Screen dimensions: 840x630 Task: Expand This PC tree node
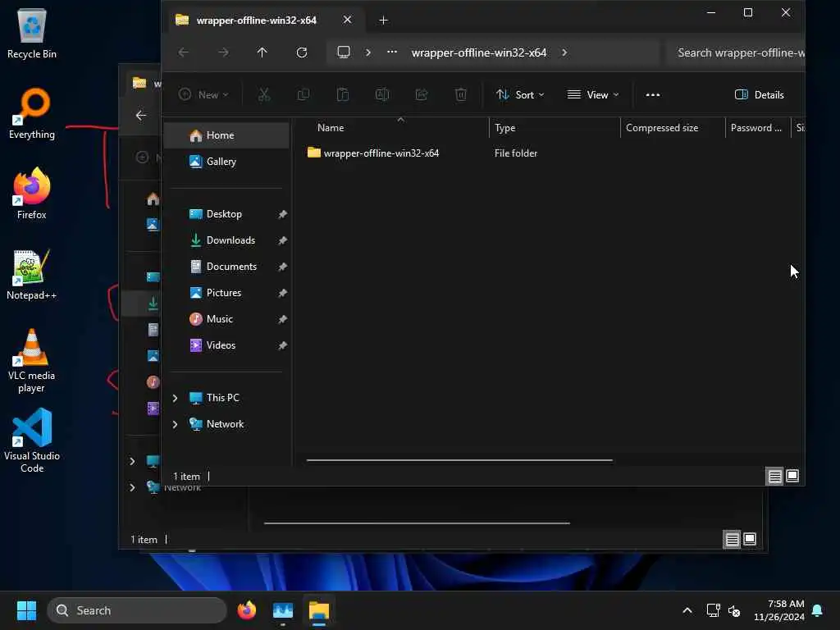pyautogui.click(x=175, y=398)
